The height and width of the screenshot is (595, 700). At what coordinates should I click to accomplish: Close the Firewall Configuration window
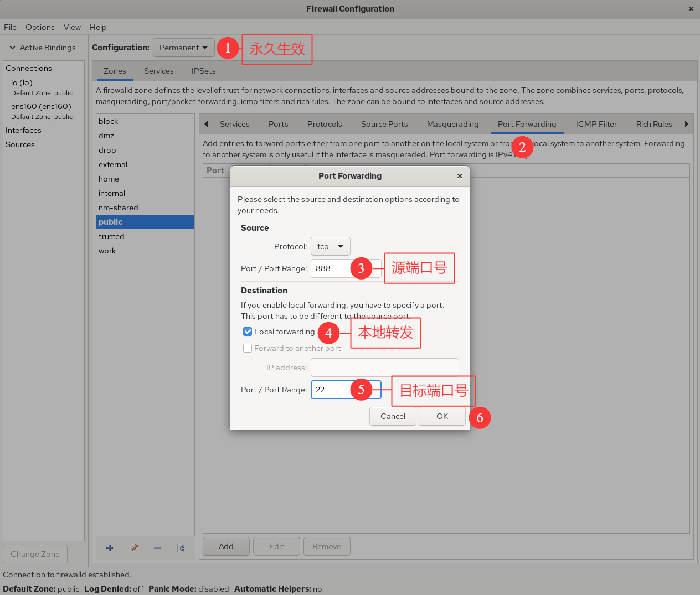[x=691, y=9]
